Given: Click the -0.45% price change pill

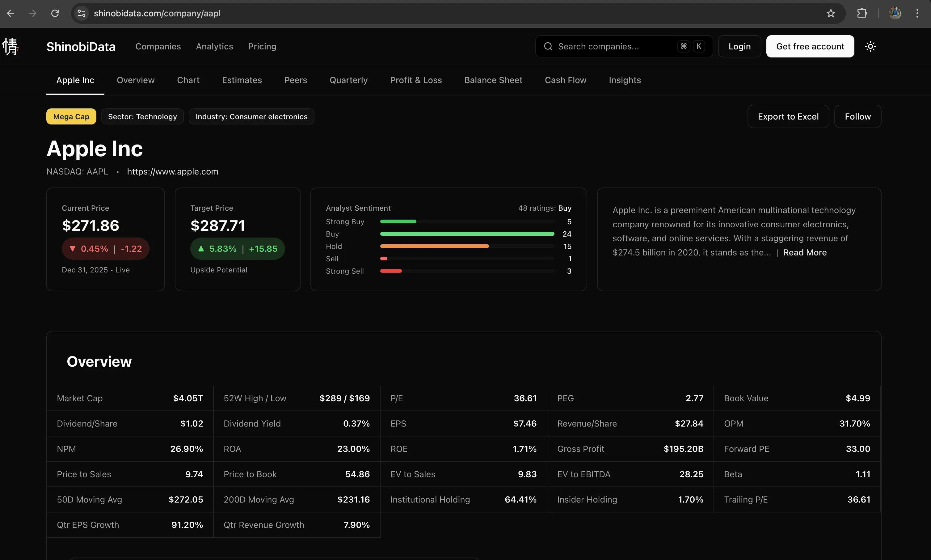Looking at the screenshot, I should click(x=105, y=249).
